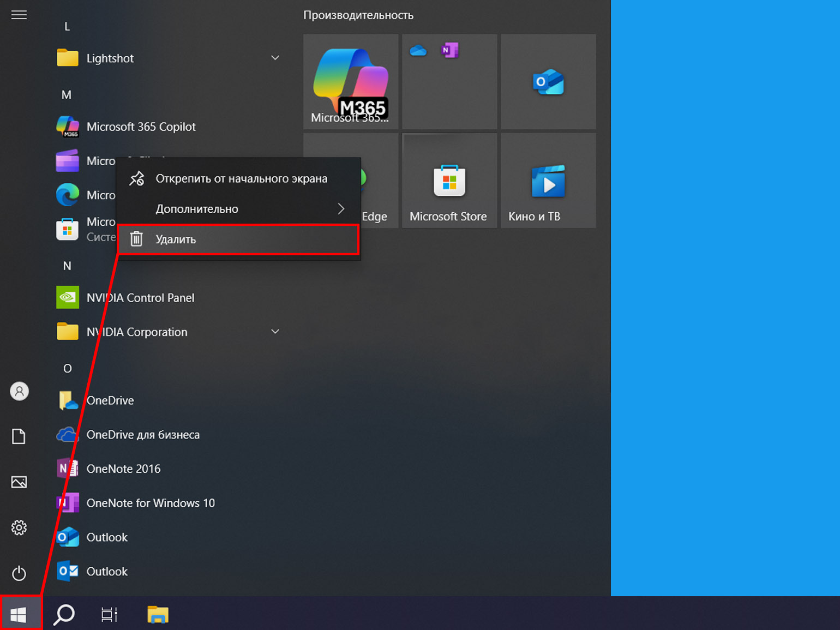
Task: Click the user account avatar
Action: 19,391
